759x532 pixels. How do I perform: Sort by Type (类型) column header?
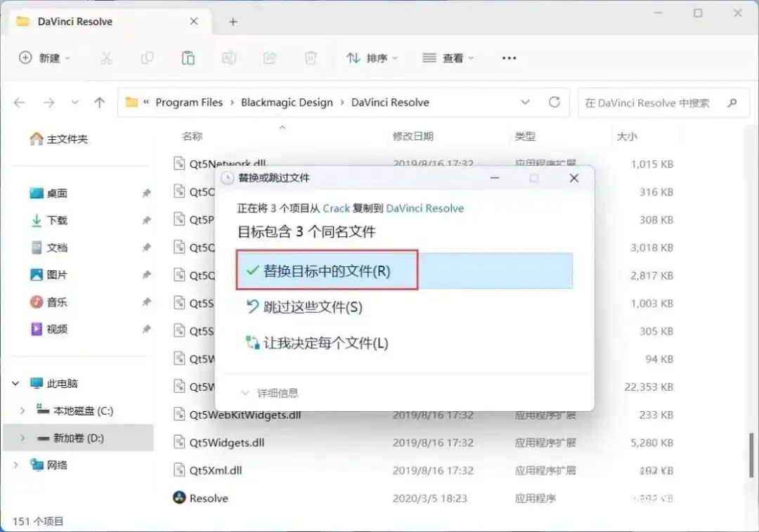525,136
